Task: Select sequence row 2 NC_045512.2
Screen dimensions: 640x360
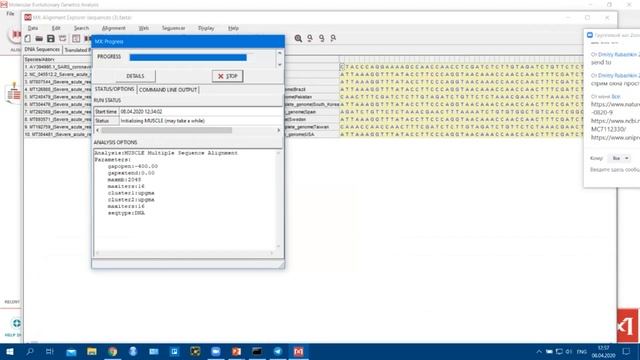Action: tap(58, 74)
